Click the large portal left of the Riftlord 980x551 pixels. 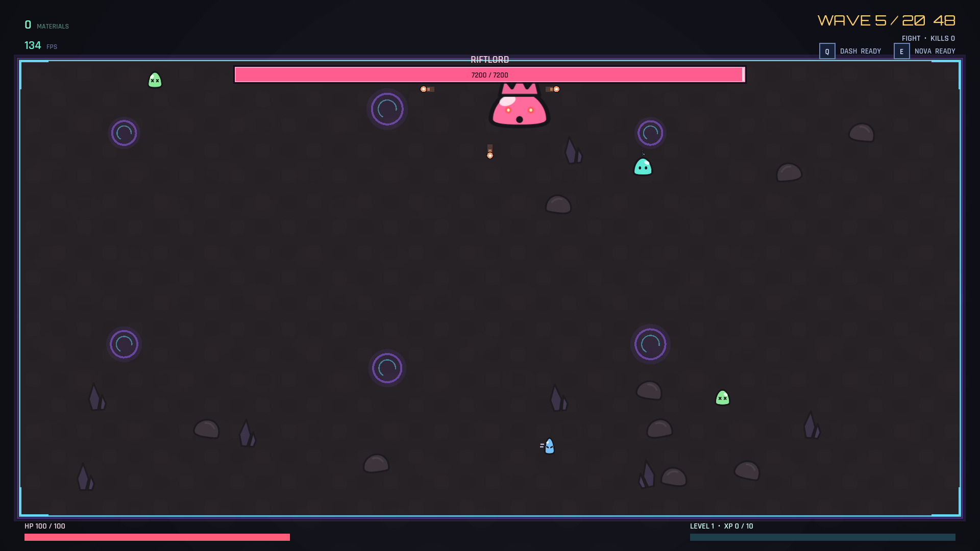click(387, 109)
